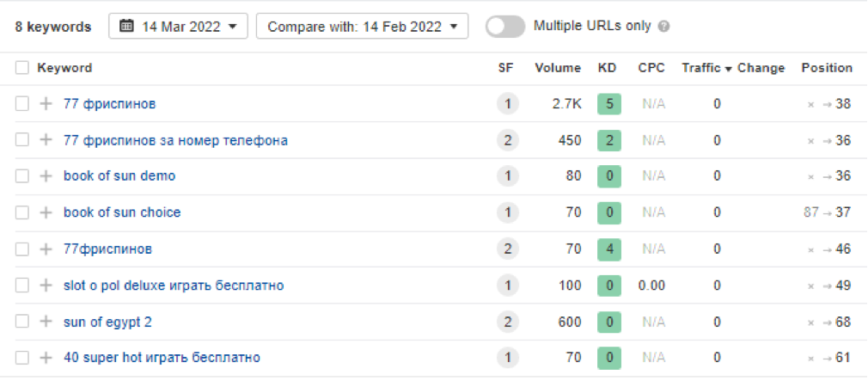This screenshot has width=868, height=381.
Task: Sort by the Volume column header
Action: coord(558,68)
